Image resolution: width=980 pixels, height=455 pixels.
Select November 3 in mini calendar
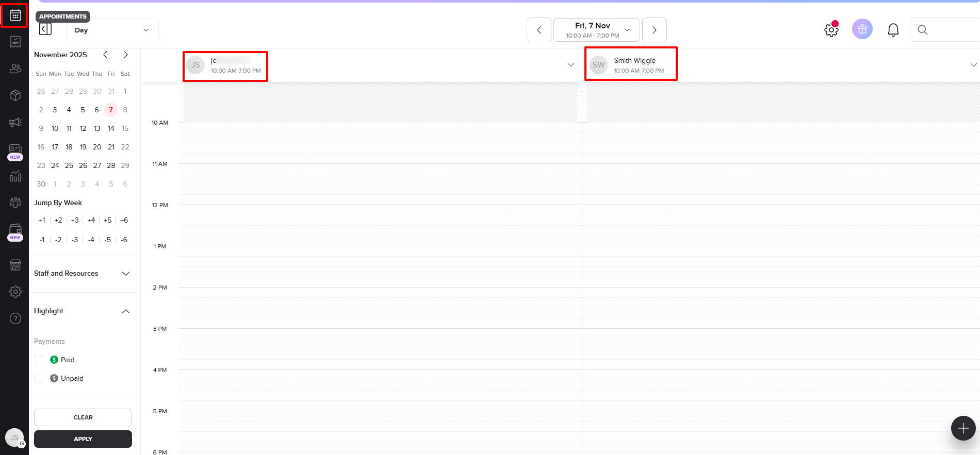[x=55, y=110]
